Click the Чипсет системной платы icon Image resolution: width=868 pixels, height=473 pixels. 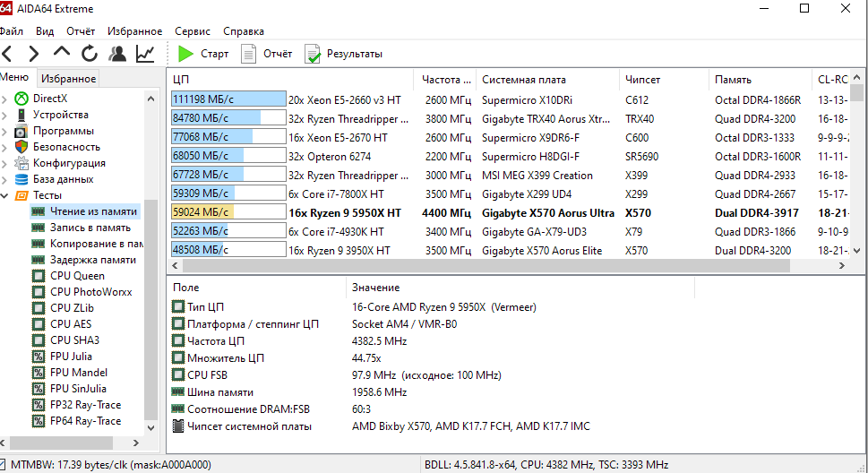(x=177, y=426)
